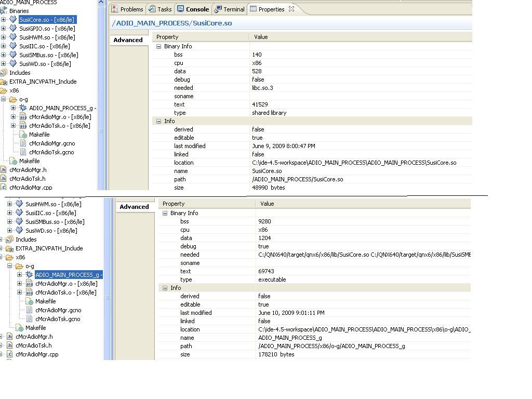Open the Terminal tab
Screen dimensions: 532x399
tap(234, 9)
